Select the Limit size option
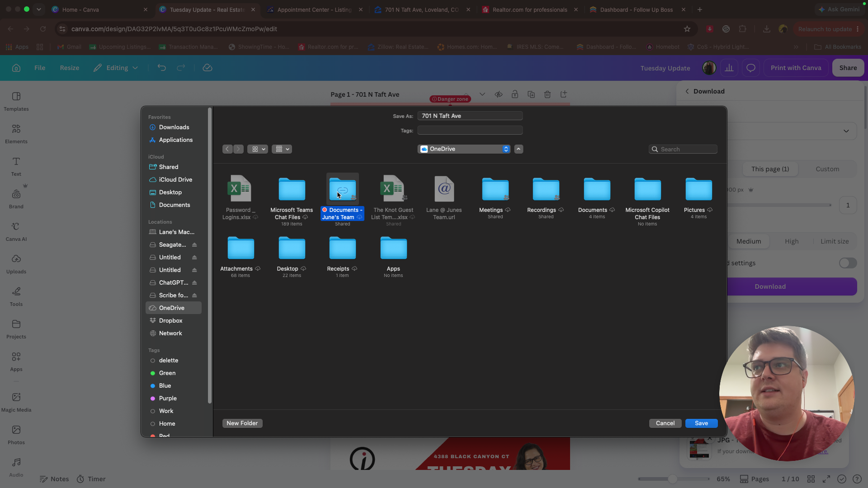The image size is (868, 488). [835, 241]
